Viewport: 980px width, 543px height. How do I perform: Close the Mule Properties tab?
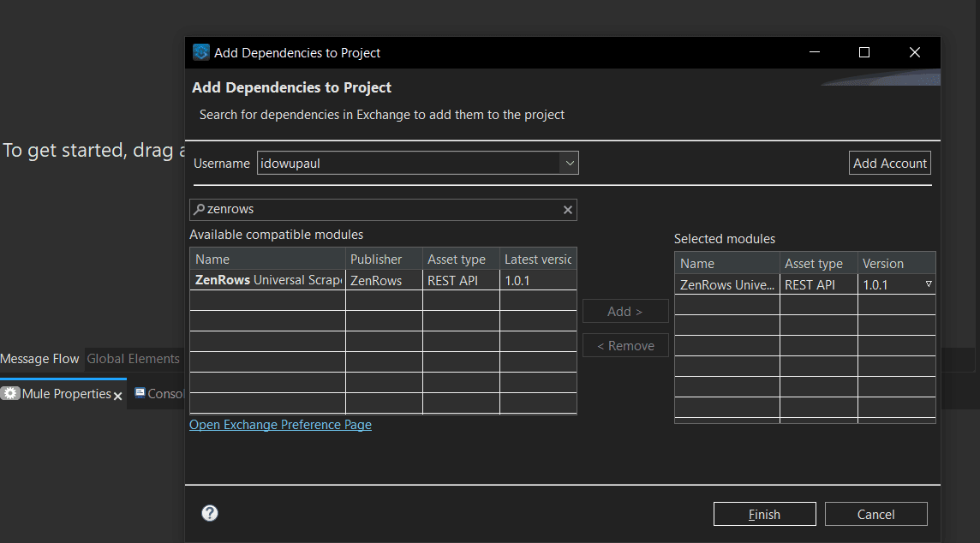[117, 396]
